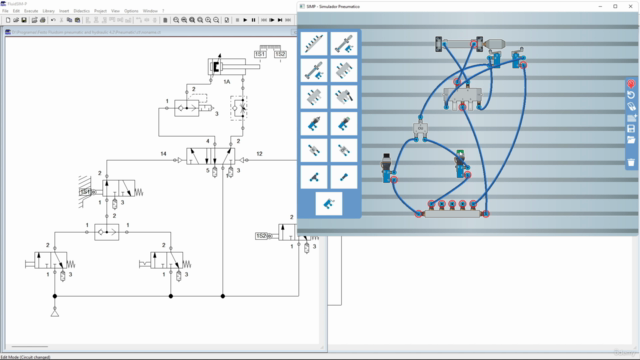Click the Paste toolbar icon
The width and height of the screenshot is (640, 360).
pos(77,20)
